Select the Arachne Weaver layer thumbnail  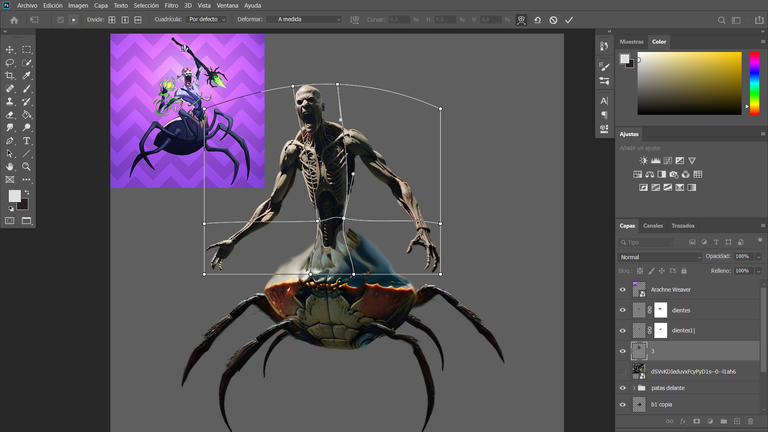639,290
